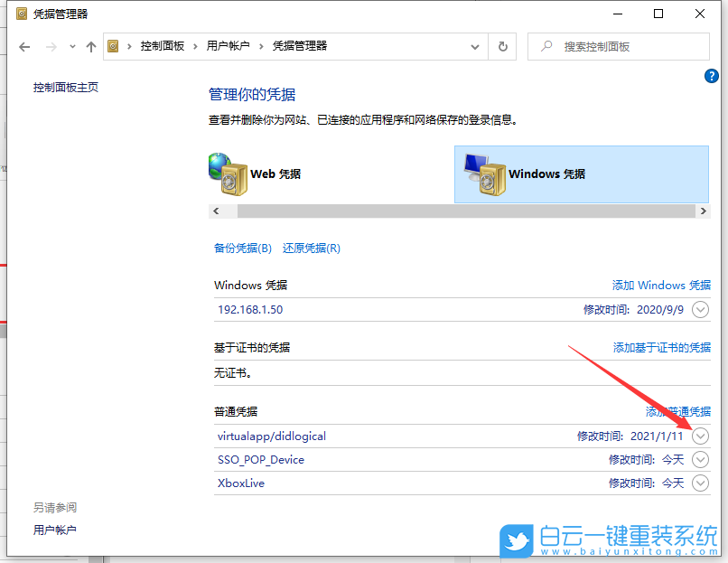This screenshot has width=728, height=563.
Task: Expand the SSO_POP_Device credential details
Action: tap(700, 459)
